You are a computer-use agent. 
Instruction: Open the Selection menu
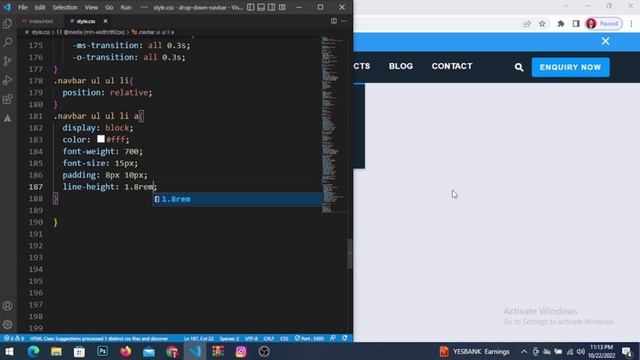[x=64, y=7]
